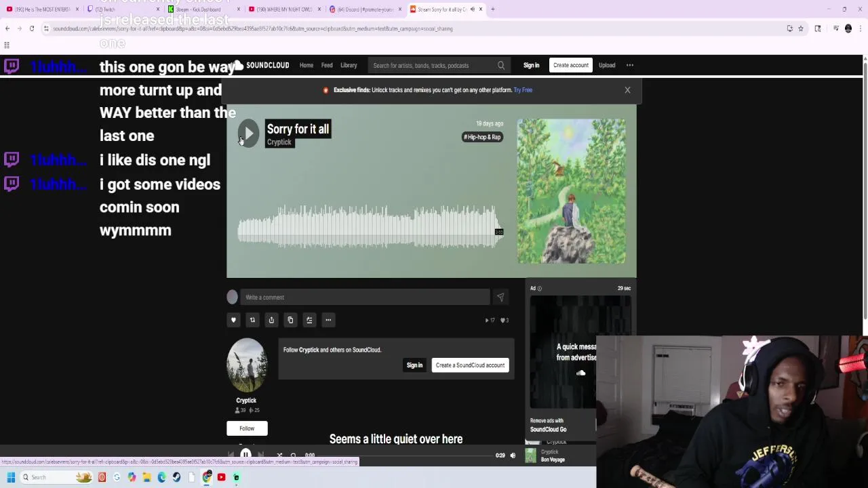868x488 pixels.
Task: Open the Sorry for it all cover artwork
Action: (x=572, y=191)
